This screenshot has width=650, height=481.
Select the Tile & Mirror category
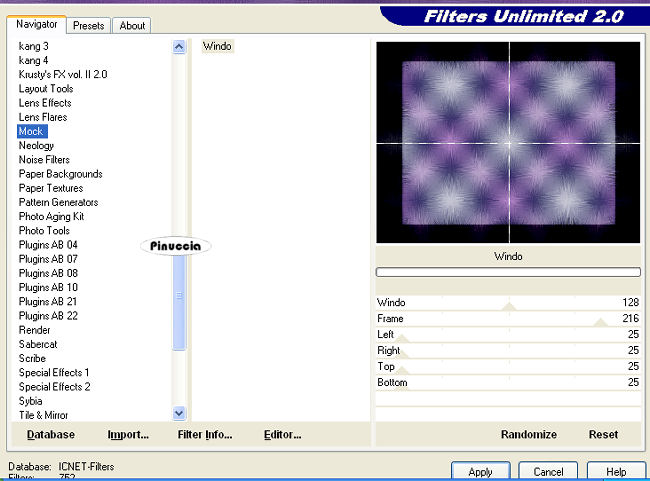pyautogui.click(x=44, y=415)
